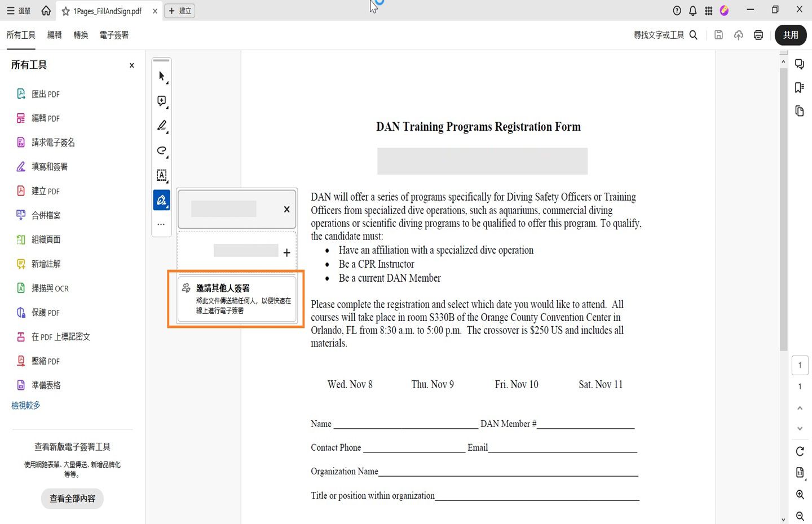Toggle the active sign pen tool
The image size is (812, 524).
162,200
